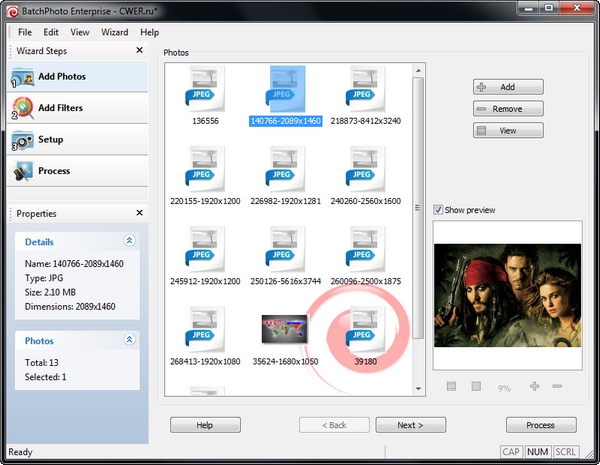This screenshot has width=600, height=465.
Task: Click the actual-size preview icon
Action: 476,386
